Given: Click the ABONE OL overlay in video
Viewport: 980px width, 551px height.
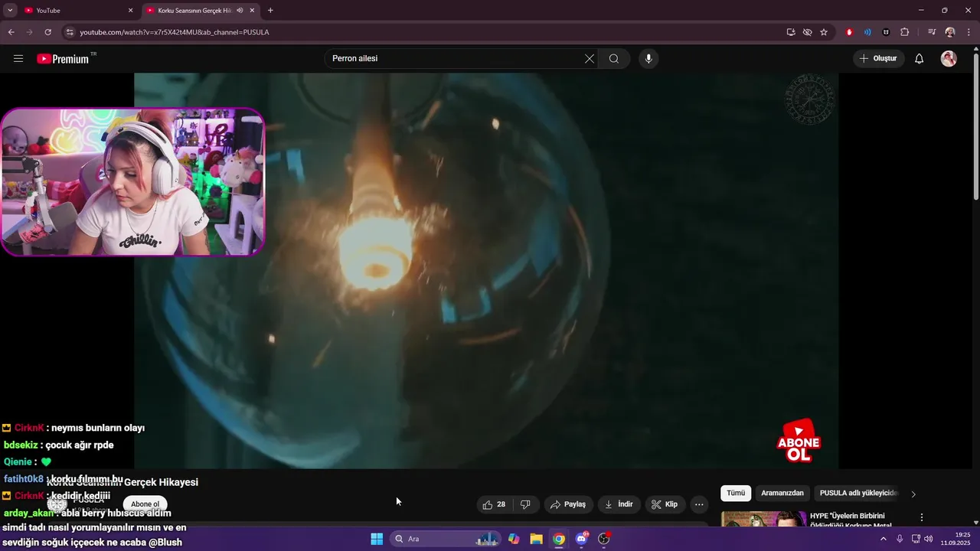Looking at the screenshot, I should pyautogui.click(x=799, y=441).
